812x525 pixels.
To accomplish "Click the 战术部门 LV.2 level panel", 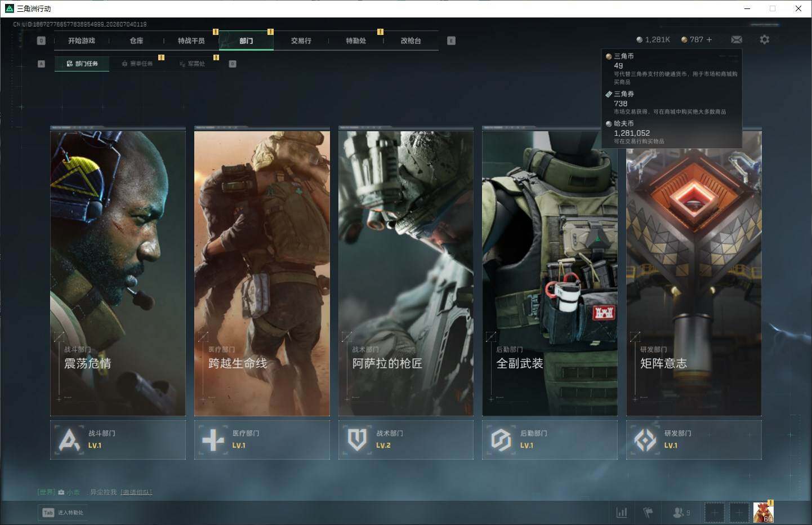I will coord(406,439).
